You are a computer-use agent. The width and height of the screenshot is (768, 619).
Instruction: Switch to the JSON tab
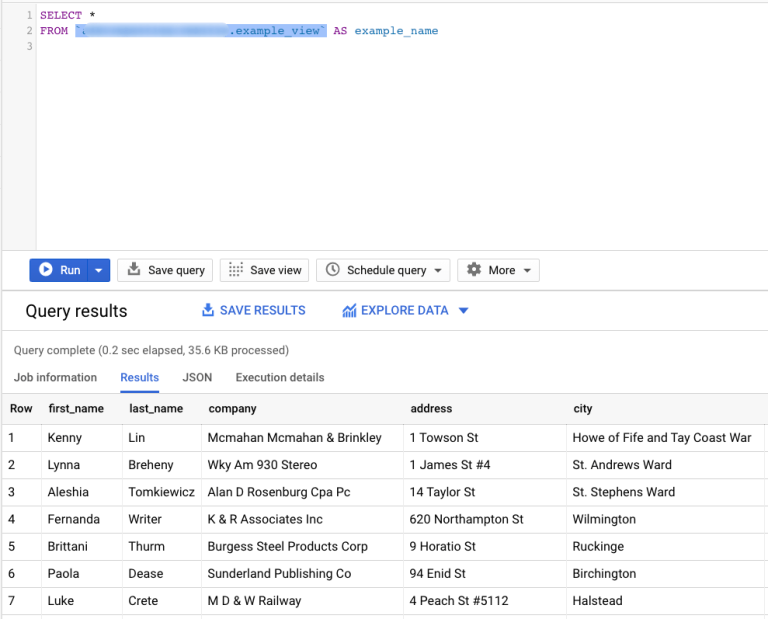coord(197,377)
